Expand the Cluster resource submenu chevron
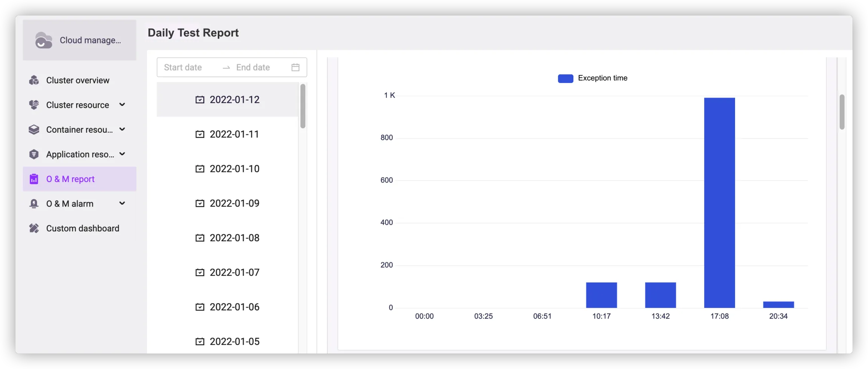This screenshot has height=369, width=868. (122, 105)
